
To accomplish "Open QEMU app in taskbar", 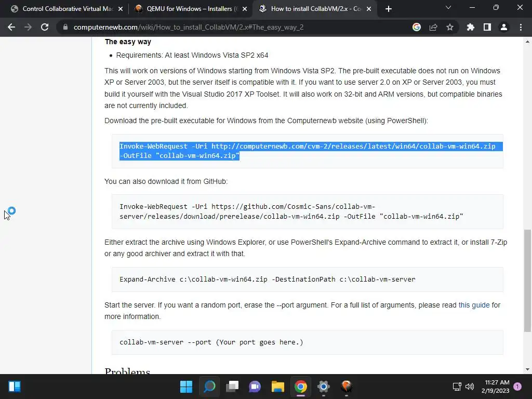I will [x=347, y=387].
